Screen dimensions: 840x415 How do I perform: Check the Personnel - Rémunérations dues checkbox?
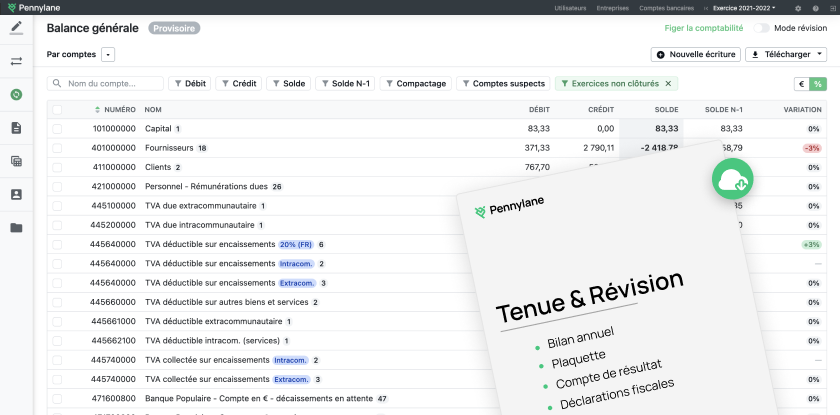[x=57, y=187]
